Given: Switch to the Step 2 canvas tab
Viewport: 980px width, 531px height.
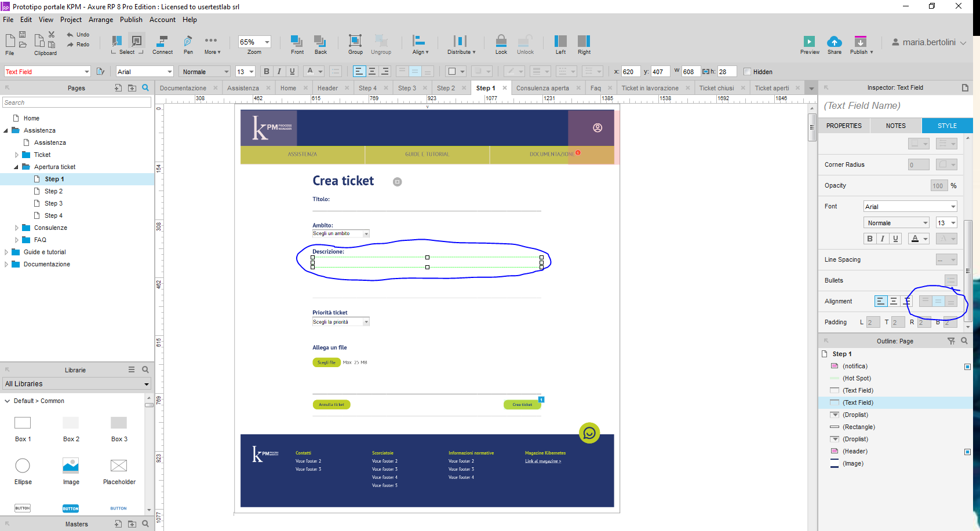Looking at the screenshot, I should pos(446,87).
